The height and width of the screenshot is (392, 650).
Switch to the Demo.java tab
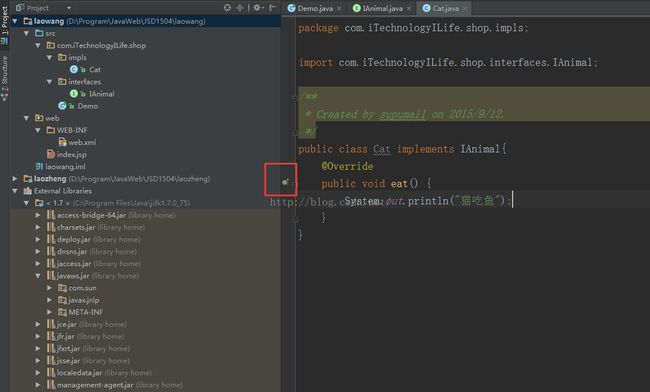[x=315, y=8]
